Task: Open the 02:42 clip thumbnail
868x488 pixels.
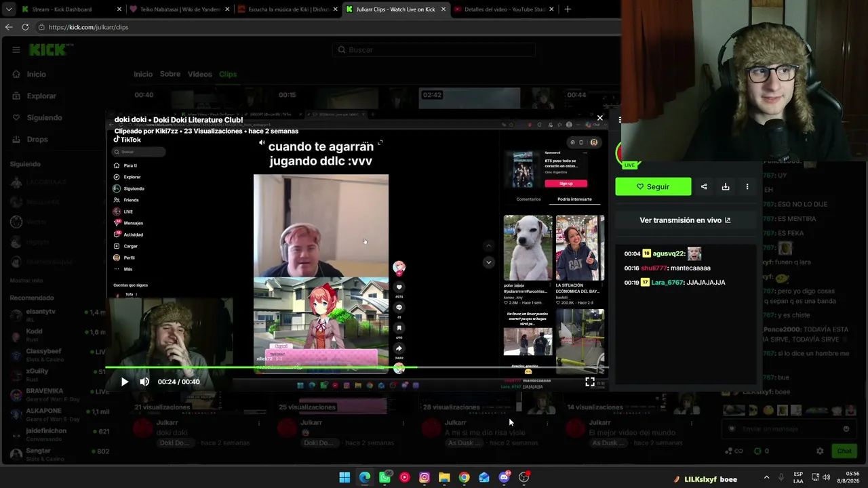Action: click(469, 98)
